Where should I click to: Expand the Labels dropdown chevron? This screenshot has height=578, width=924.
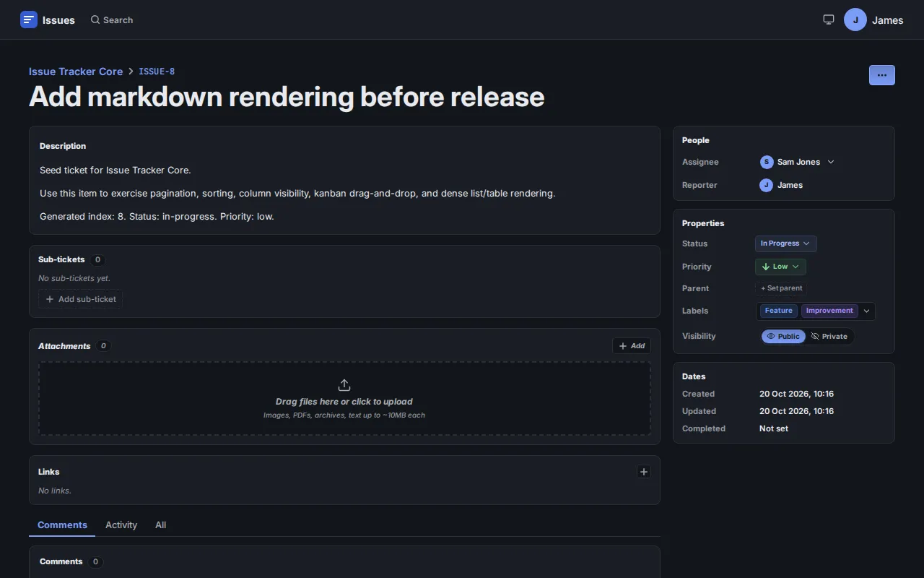tap(867, 311)
